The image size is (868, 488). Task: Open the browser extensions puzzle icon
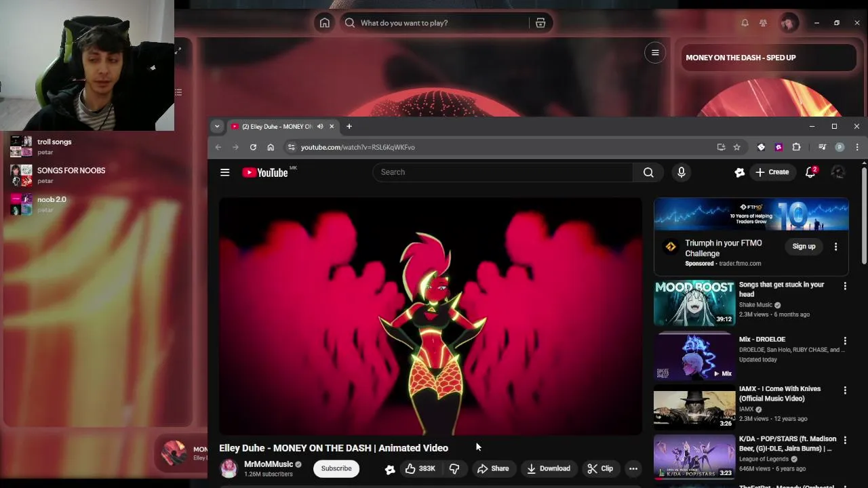point(796,147)
